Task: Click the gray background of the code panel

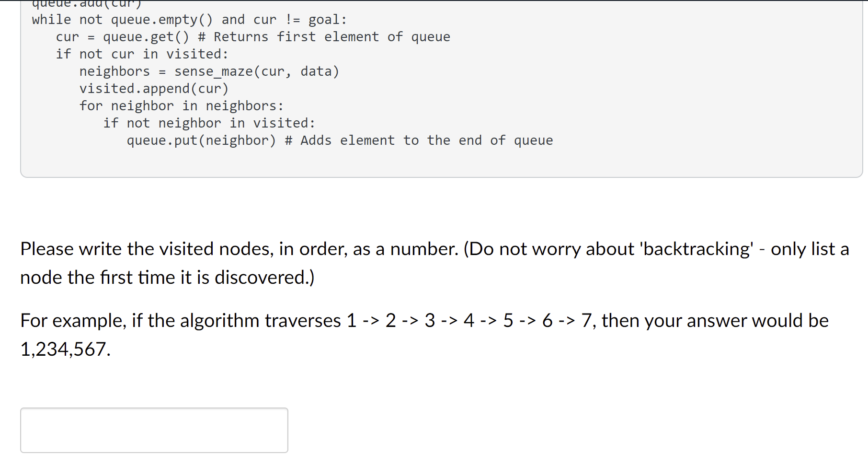Action: (x=671, y=163)
